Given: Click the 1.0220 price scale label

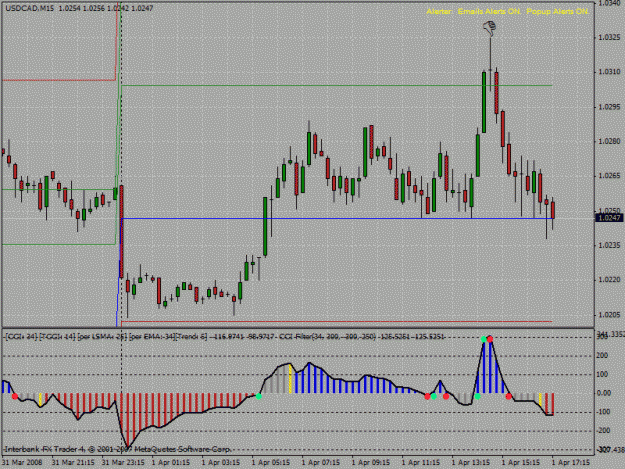Looking at the screenshot, I should (x=610, y=280).
